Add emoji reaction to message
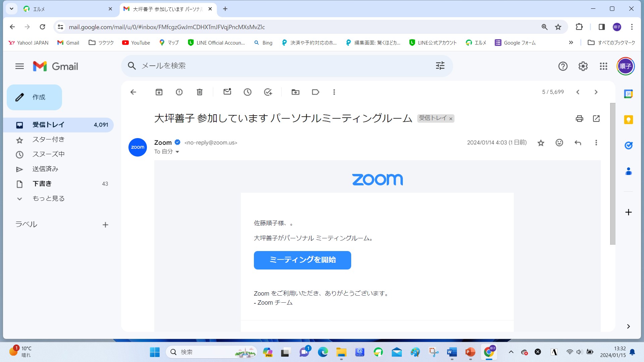Viewport: 644px width, 362px height. point(559,143)
